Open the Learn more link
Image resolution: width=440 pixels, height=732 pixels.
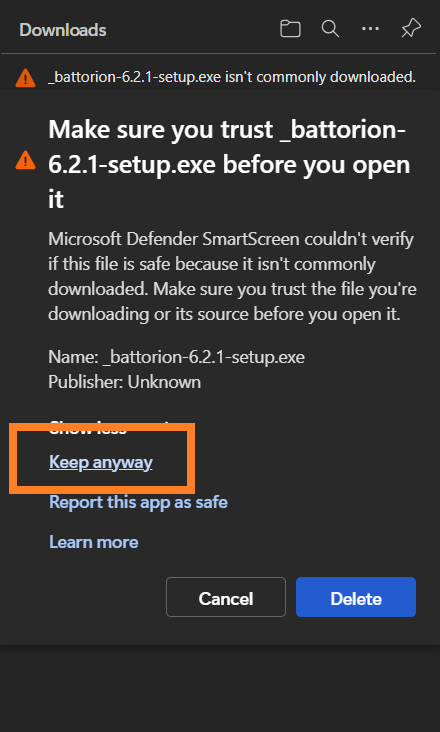point(94,542)
